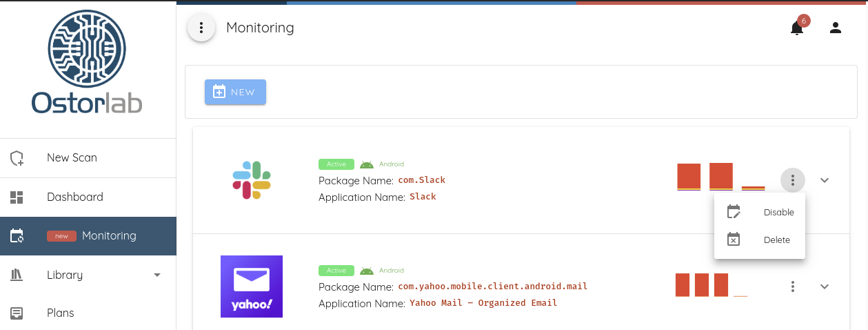Click the red 'new' badge in sidebar
Viewport: 868px width, 330px height.
(61, 236)
